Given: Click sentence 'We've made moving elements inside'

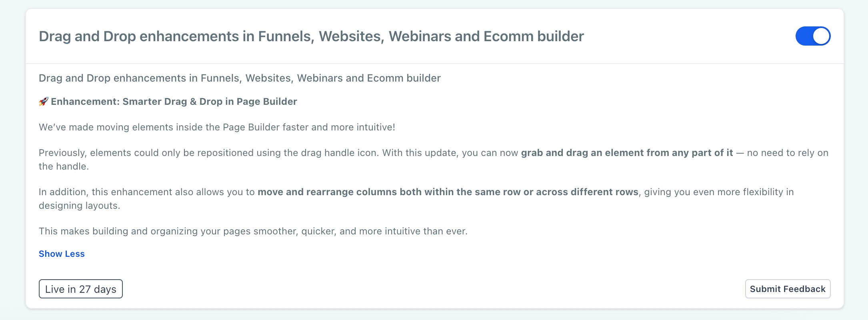Looking at the screenshot, I should tap(217, 127).
